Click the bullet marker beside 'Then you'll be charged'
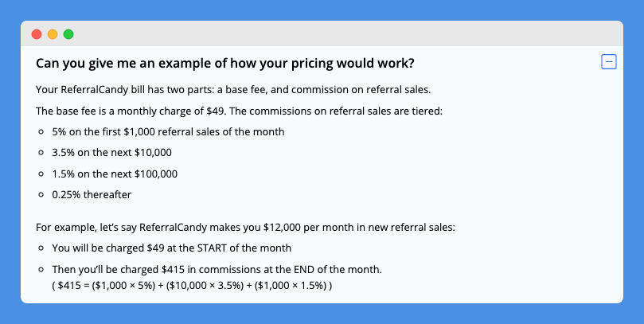 41,269
